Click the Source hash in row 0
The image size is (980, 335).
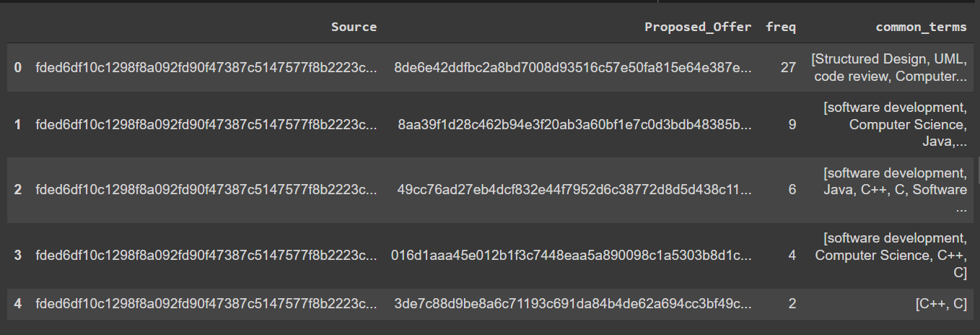(206, 67)
